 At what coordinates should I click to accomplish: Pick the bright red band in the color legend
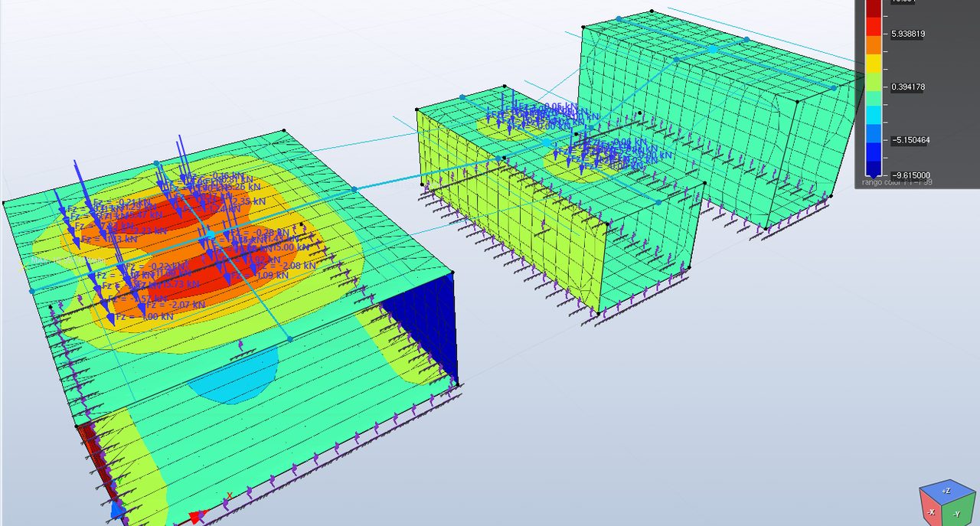click(873, 26)
